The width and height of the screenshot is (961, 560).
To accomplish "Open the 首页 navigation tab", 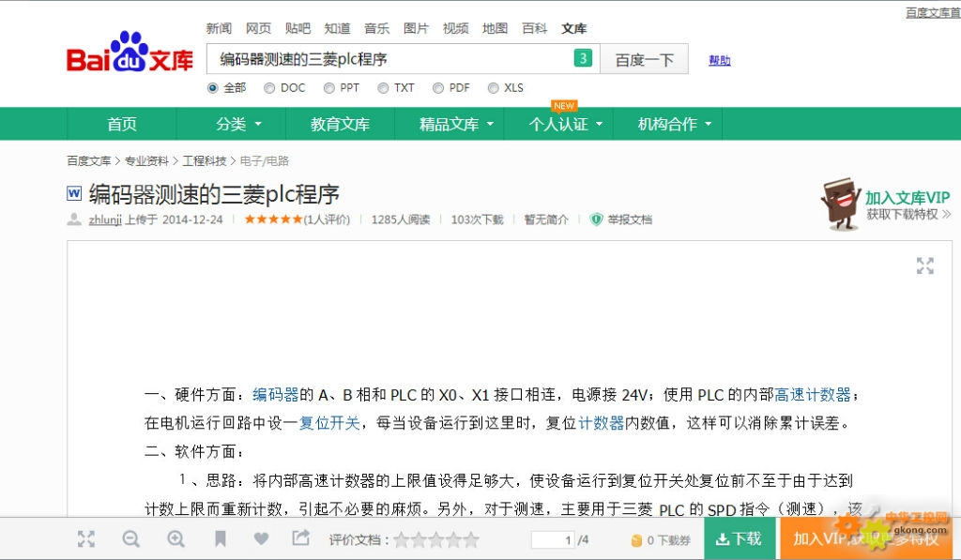I will pos(122,124).
